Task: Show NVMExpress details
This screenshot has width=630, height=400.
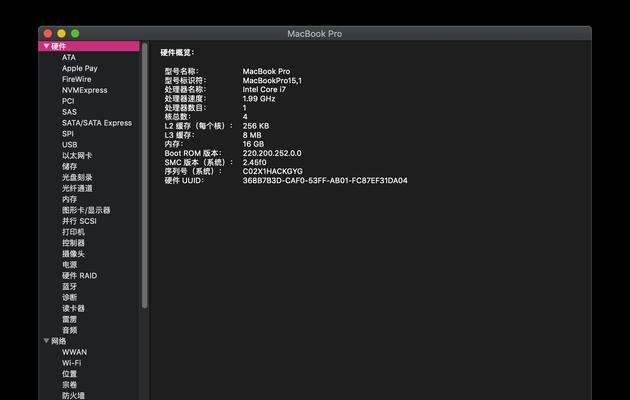Action: tap(84, 90)
